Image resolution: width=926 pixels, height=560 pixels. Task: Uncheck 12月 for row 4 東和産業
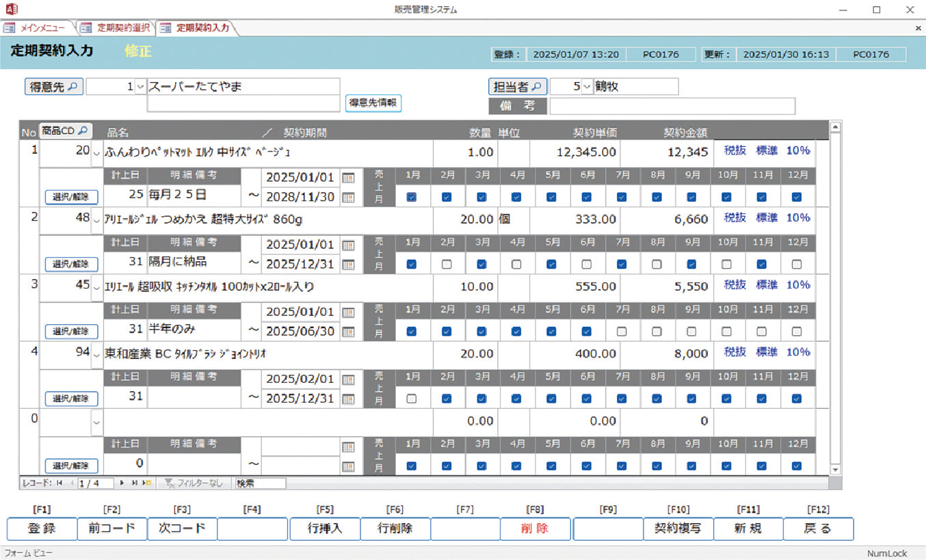(796, 399)
